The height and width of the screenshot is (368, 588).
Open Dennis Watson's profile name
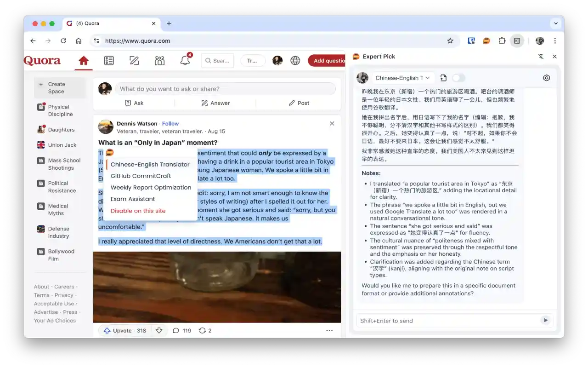[137, 124]
